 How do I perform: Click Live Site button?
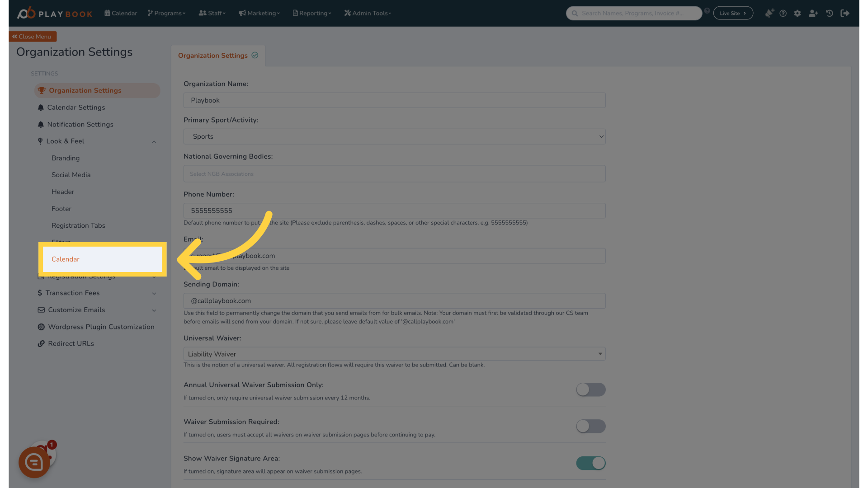733,13
